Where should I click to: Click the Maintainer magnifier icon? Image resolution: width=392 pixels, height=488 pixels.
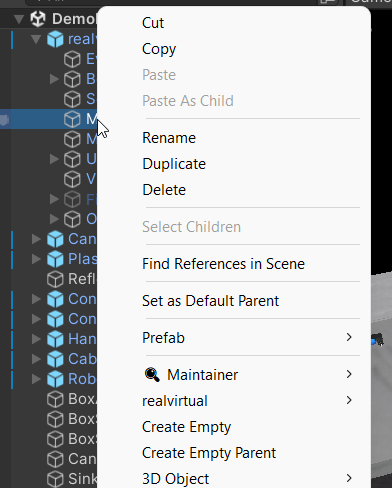tap(152, 374)
